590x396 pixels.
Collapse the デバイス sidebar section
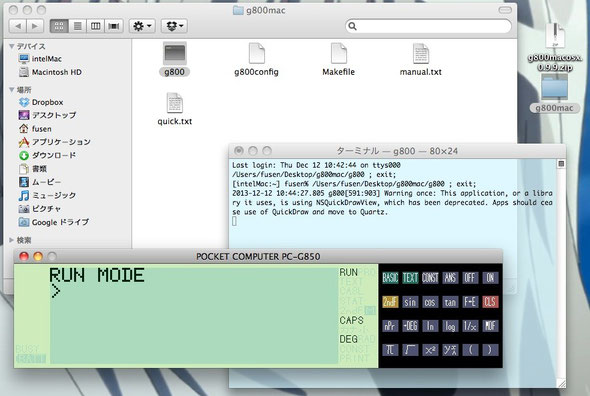coord(12,46)
